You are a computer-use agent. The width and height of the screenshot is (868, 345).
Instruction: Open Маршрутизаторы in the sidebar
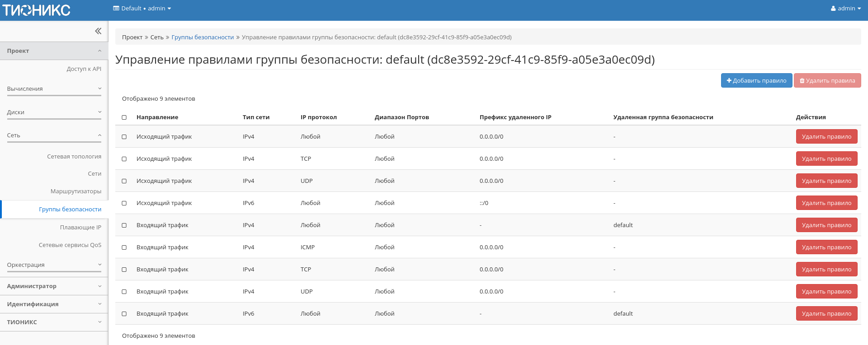[76, 191]
